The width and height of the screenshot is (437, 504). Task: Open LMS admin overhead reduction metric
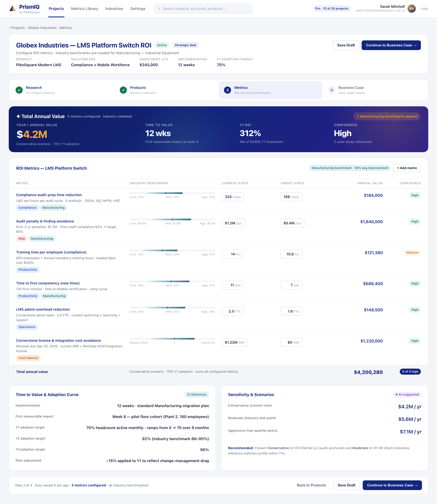tap(43, 310)
